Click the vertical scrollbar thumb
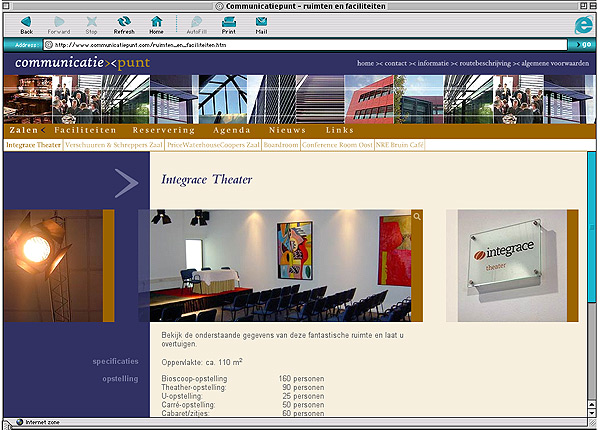Screen dimensions: 600x430 tap(592, 228)
